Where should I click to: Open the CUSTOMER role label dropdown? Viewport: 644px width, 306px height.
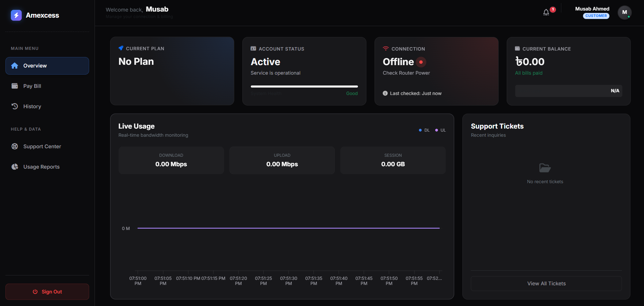[x=596, y=16]
